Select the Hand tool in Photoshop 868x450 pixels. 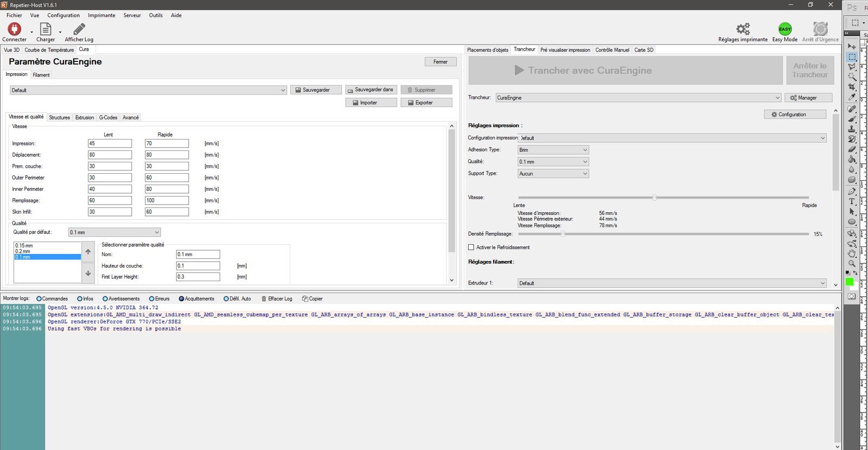click(852, 253)
